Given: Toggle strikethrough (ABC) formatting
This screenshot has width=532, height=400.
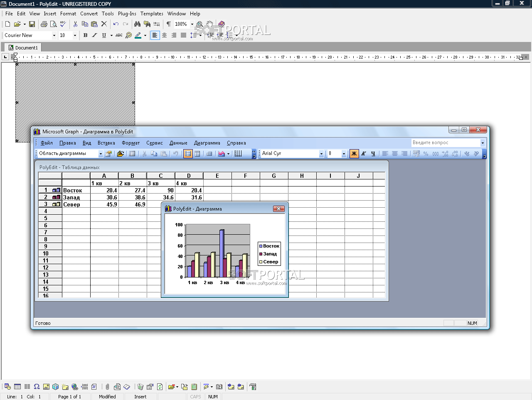Looking at the screenshot, I should tap(119, 35).
